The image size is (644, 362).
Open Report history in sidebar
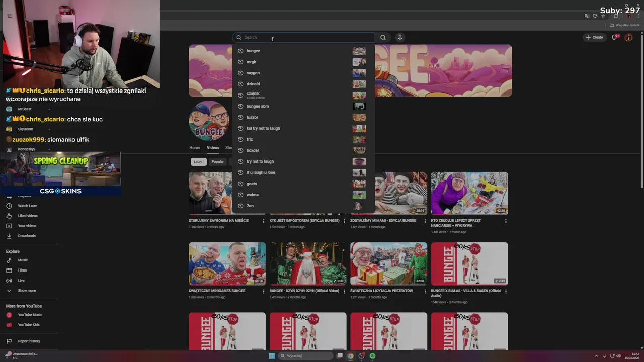click(x=29, y=341)
